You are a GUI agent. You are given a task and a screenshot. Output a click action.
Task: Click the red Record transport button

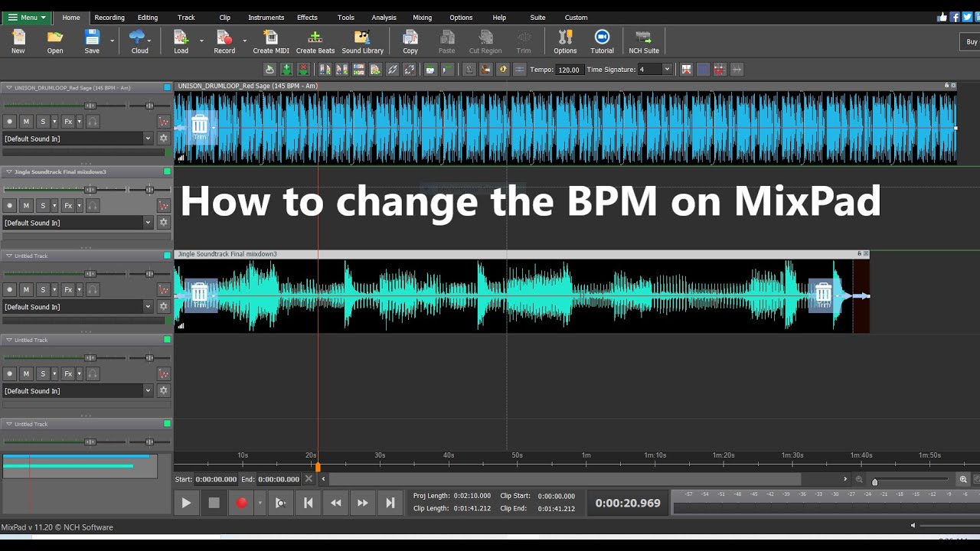point(242,503)
